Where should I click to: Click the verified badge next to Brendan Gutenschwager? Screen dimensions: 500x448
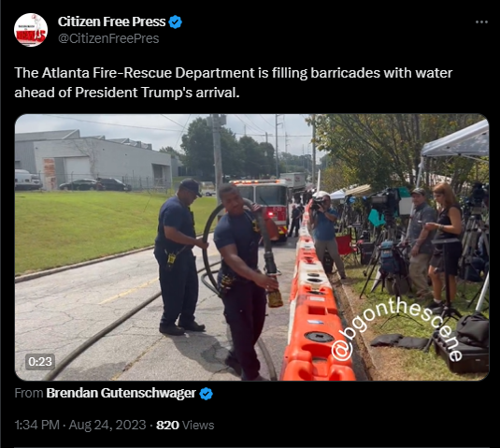pyautogui.click(x=206, y=394)
